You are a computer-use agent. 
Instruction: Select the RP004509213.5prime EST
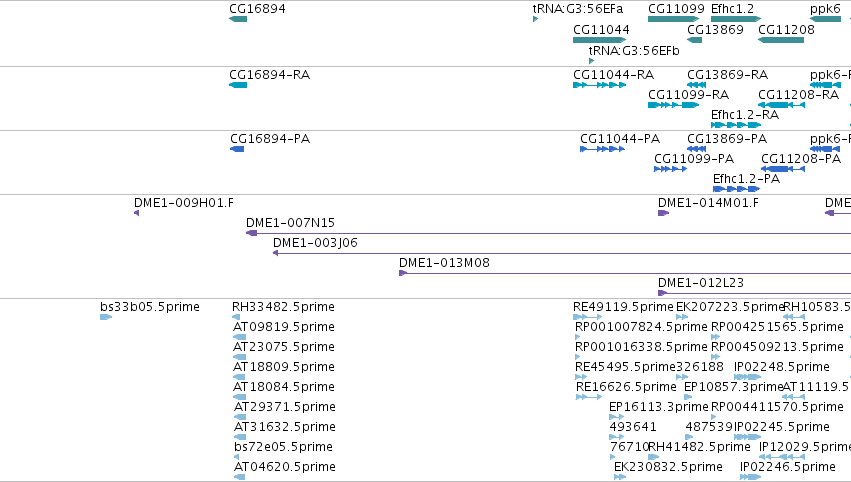coord(715,357)
